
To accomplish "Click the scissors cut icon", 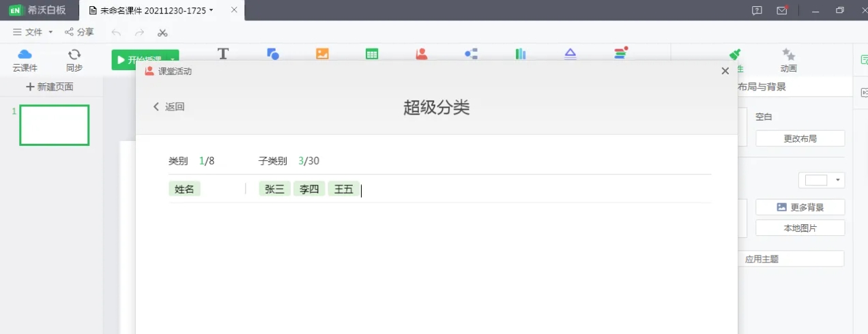I will tap(162, 32).
